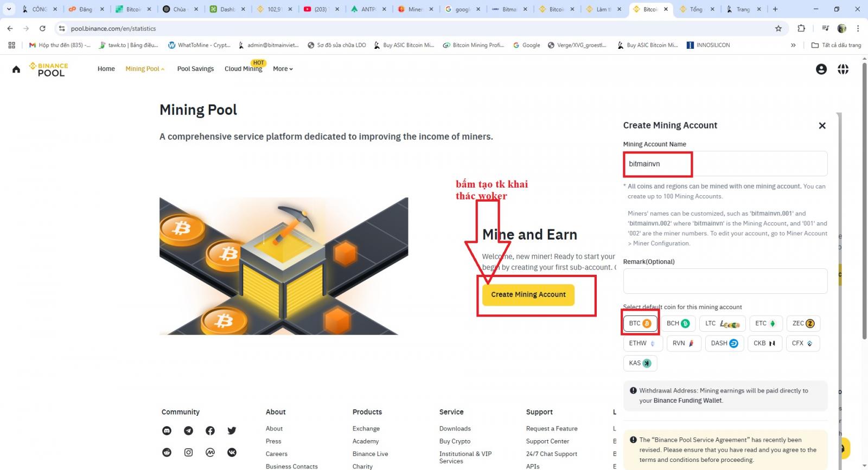
Task: Select ZEC as default coin
Action: (803, 324)
